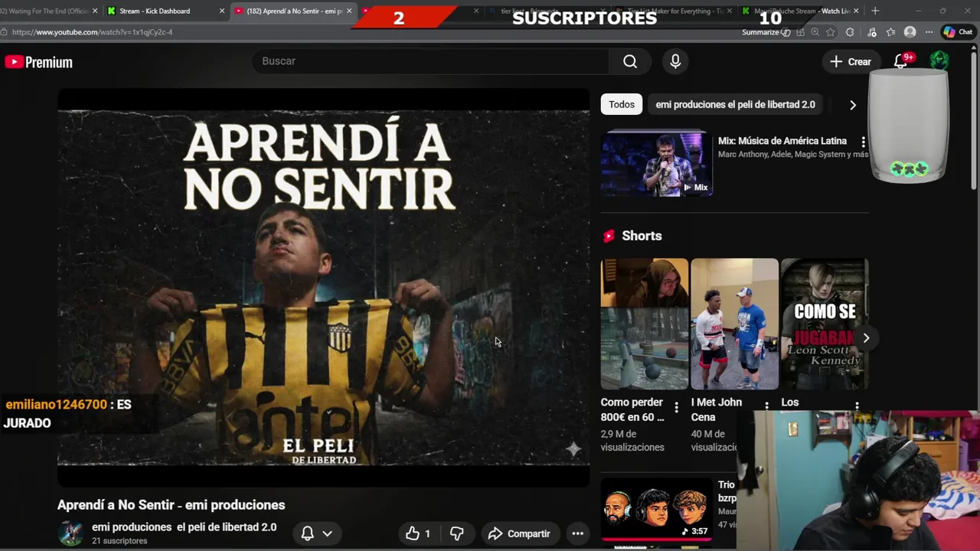Show next Shorts with right arrow
The height and width of the screenshot is (551, 980).
point(866,337)
